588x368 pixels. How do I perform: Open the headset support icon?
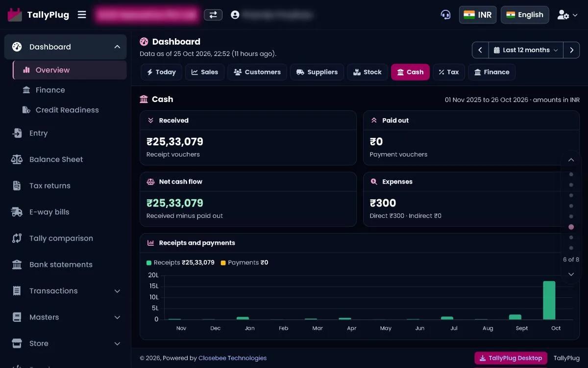[x=445, y=15]
